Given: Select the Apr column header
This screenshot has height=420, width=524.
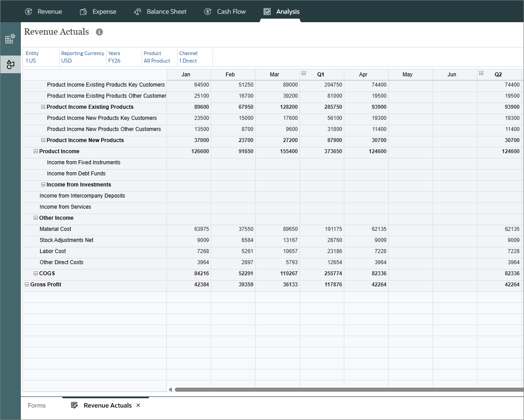Looking at the screenshot, I should pos(366,75).
